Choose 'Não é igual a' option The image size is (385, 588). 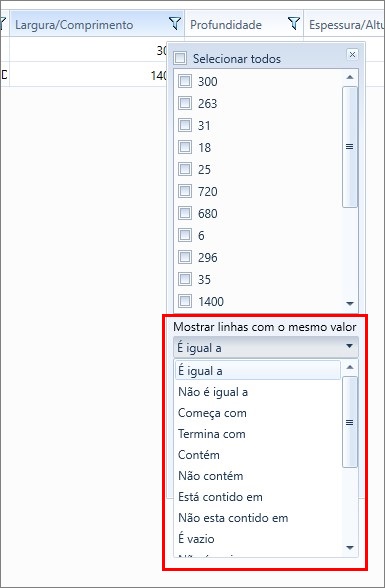coord(213,392)
